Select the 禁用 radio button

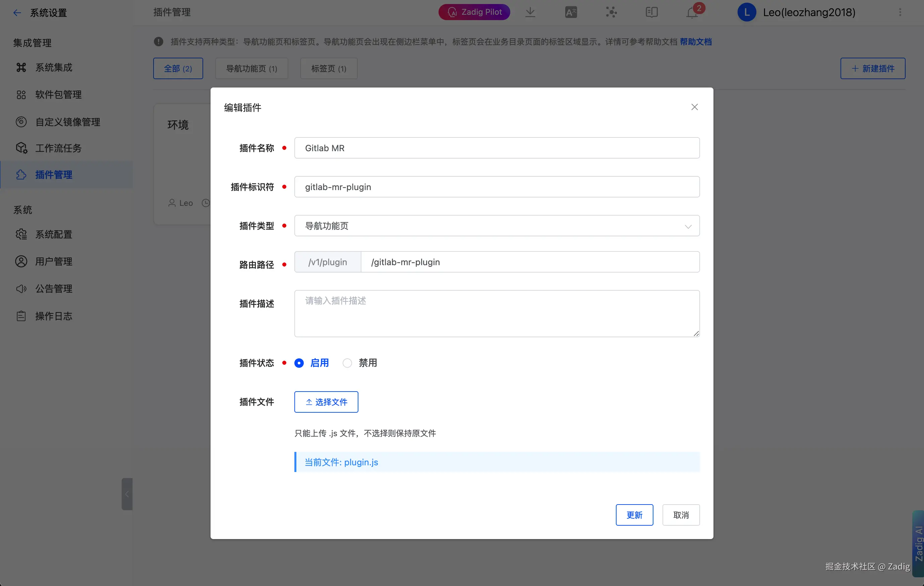pos(347,363)
